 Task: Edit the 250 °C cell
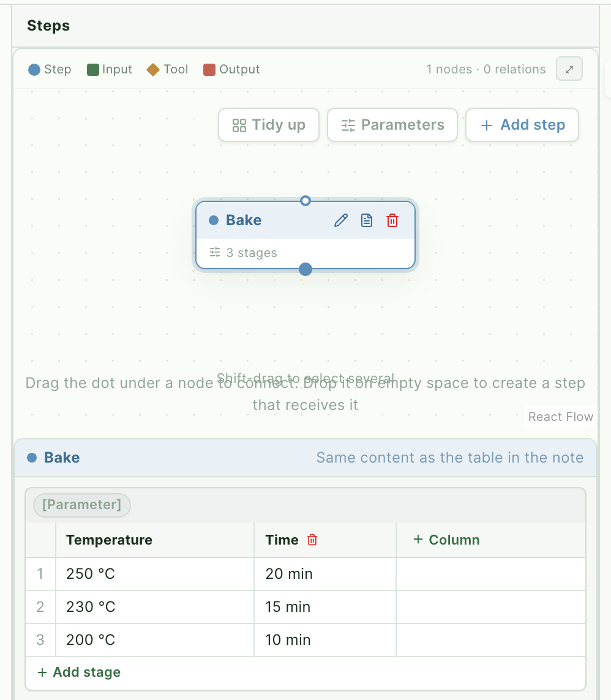155,574
